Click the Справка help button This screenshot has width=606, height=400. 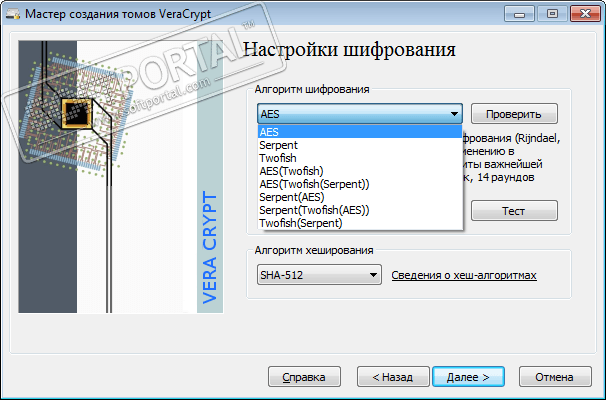coord(305,377)
